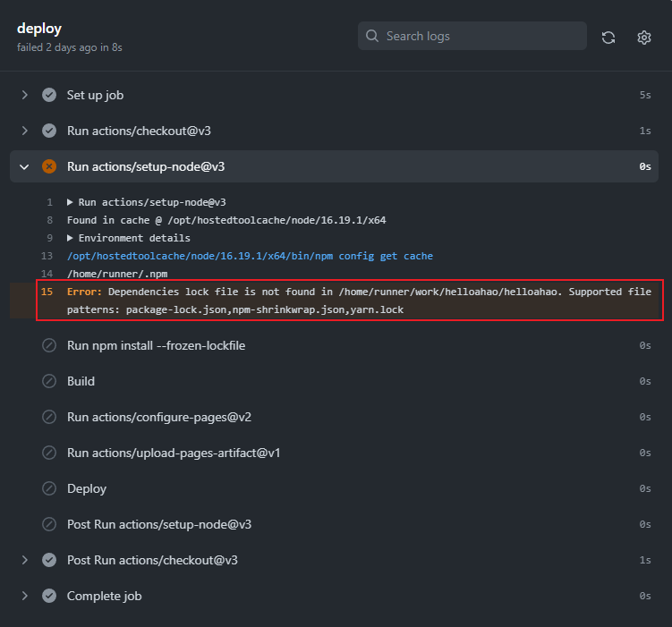Collapse the Run actions/setup-node@v3 step
The image size is (672, 627).
[24, 166]
